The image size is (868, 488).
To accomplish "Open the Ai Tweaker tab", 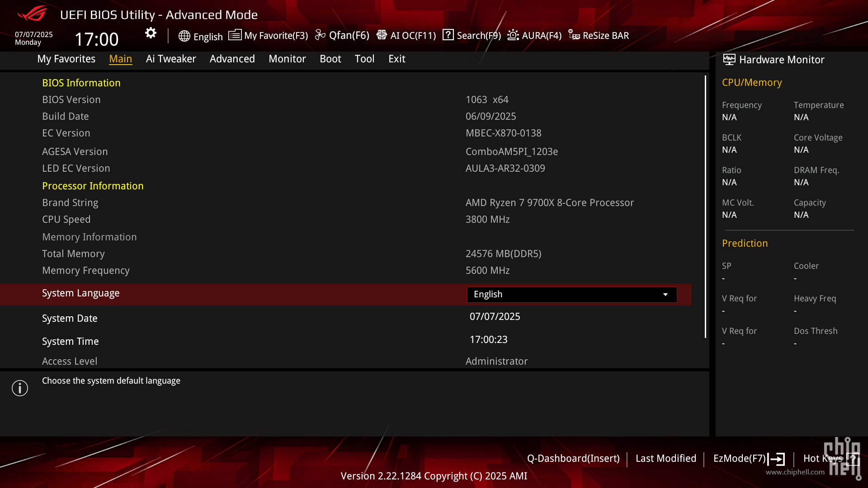I will click(171, 59).
